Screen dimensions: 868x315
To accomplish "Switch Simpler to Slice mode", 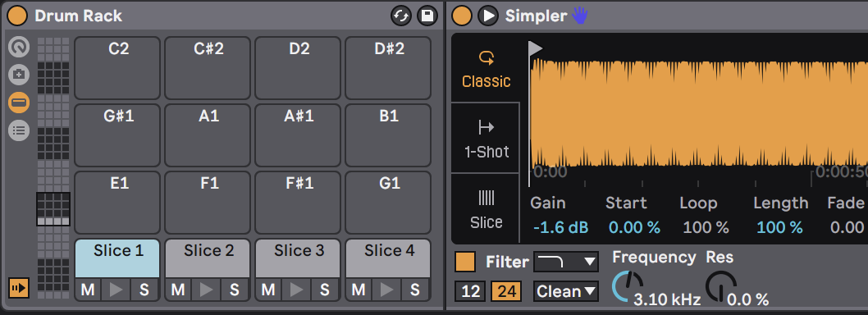I will pos(486,208).
